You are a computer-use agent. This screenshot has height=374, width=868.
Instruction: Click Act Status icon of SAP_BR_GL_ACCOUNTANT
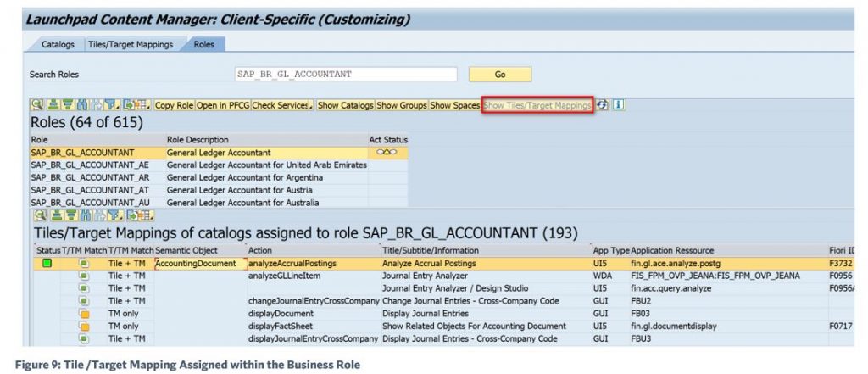coord(387,153)
